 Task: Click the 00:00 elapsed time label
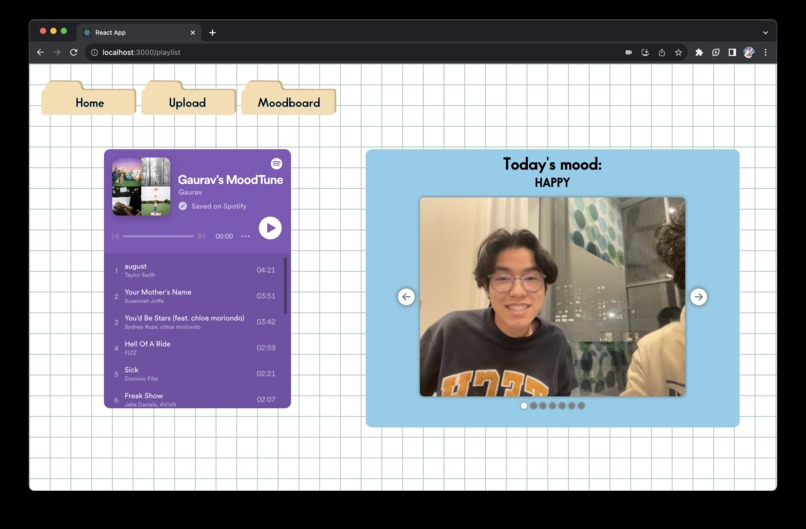[224, 236]
